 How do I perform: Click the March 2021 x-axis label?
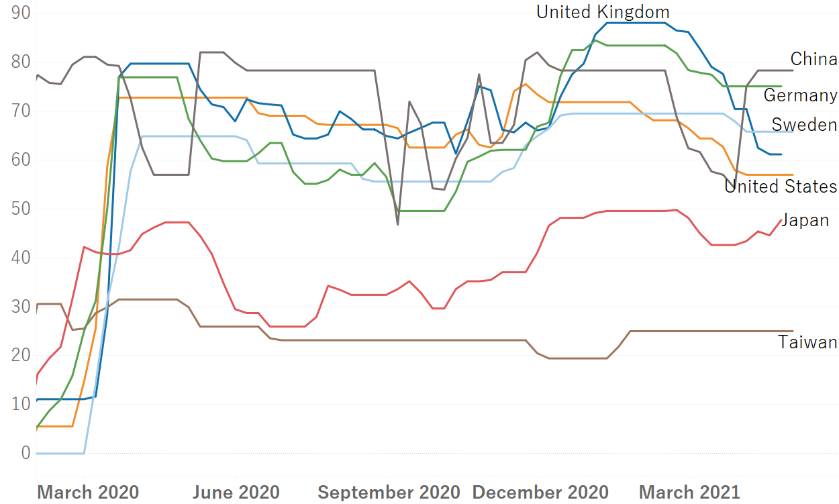689,492
